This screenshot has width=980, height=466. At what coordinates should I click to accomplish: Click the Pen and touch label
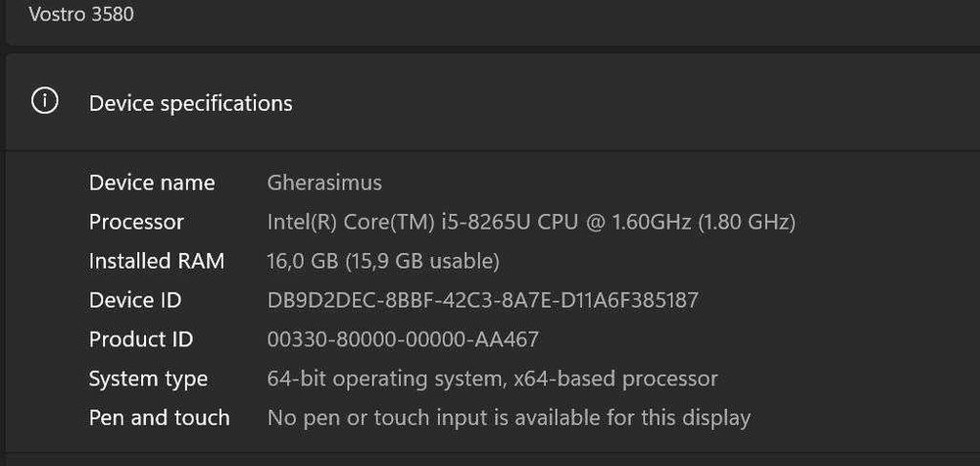coord(159,418)
